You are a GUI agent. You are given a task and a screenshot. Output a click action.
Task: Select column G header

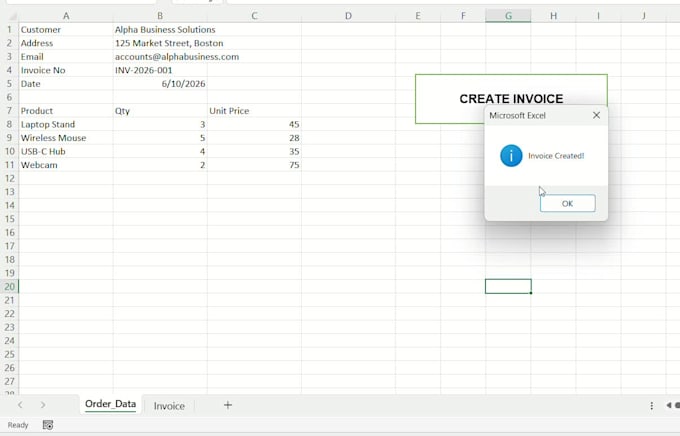[x=508, y=16]
